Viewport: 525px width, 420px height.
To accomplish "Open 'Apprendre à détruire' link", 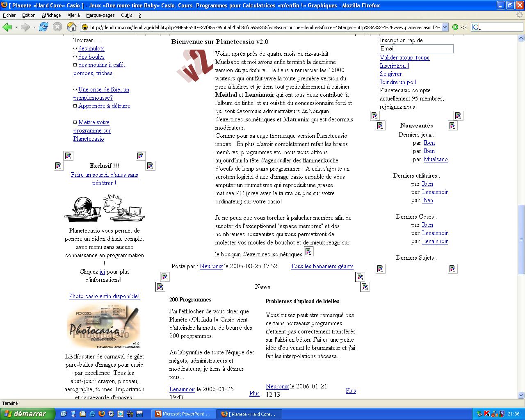I will pos(104,106).
